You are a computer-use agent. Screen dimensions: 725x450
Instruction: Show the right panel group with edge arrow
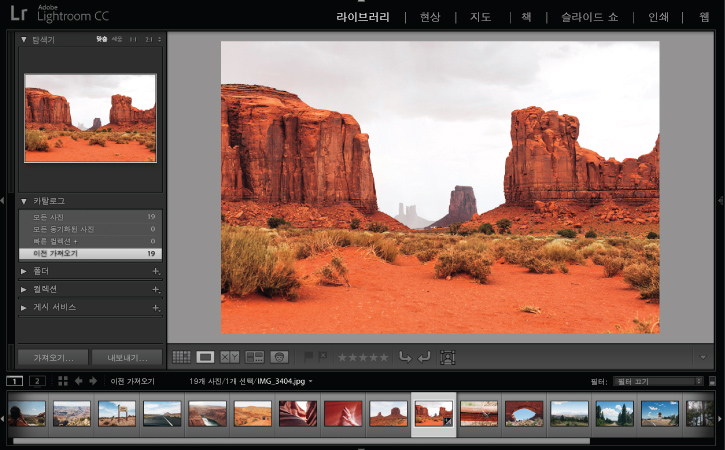[x=721, y=200]
